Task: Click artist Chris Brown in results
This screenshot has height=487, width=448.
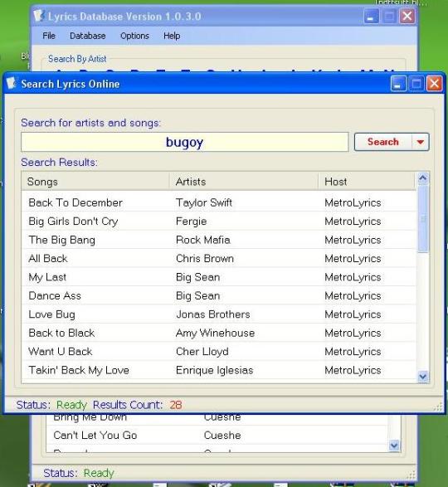Action: [205, 259]
